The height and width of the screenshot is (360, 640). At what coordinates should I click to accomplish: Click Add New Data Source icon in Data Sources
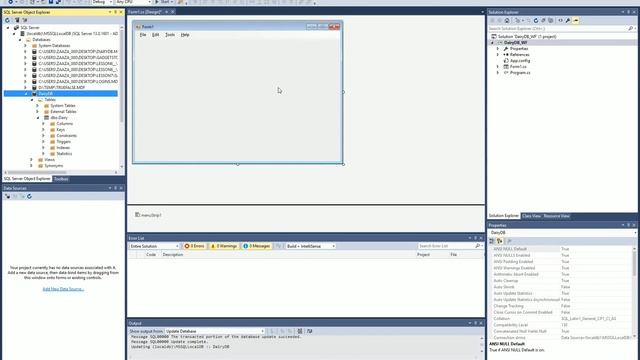[7, 196]
